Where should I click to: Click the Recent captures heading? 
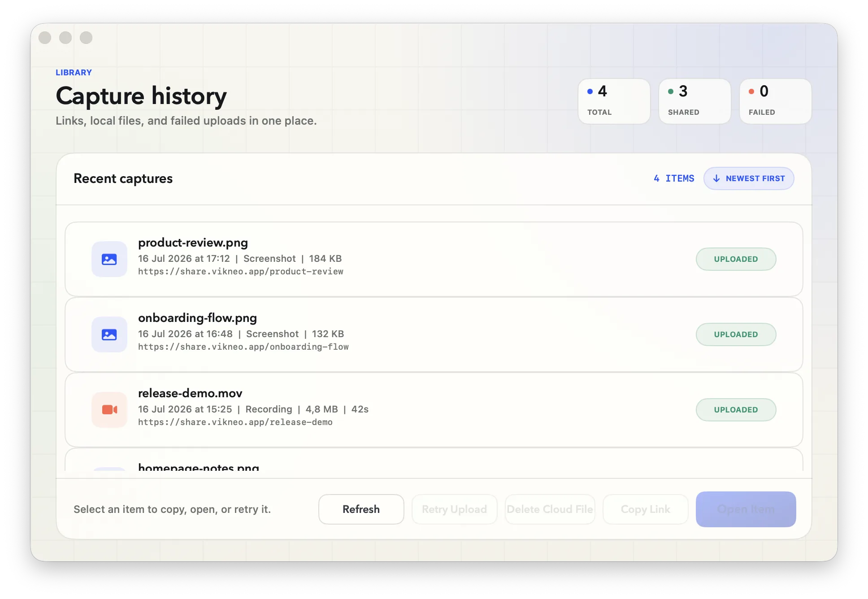coord(123,178)
